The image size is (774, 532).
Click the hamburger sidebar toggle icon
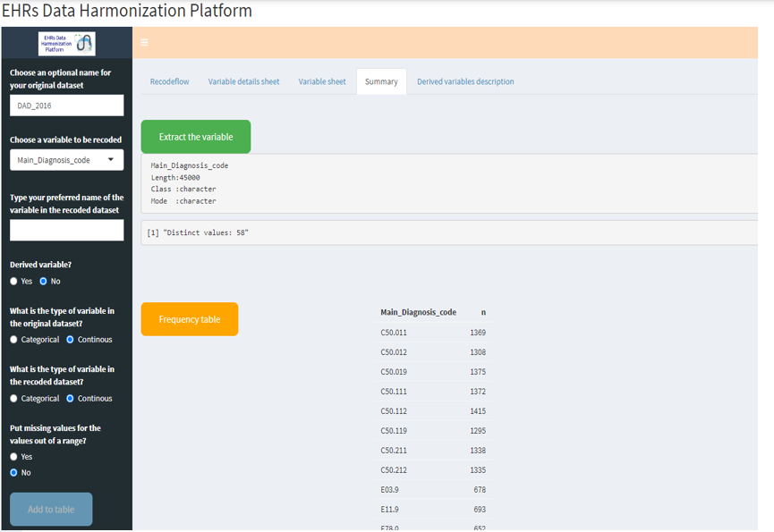click(x=145, y=42)
